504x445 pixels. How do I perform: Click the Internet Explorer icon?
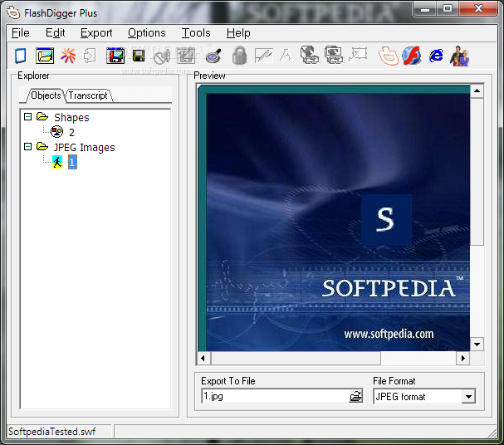coord(436,56)
